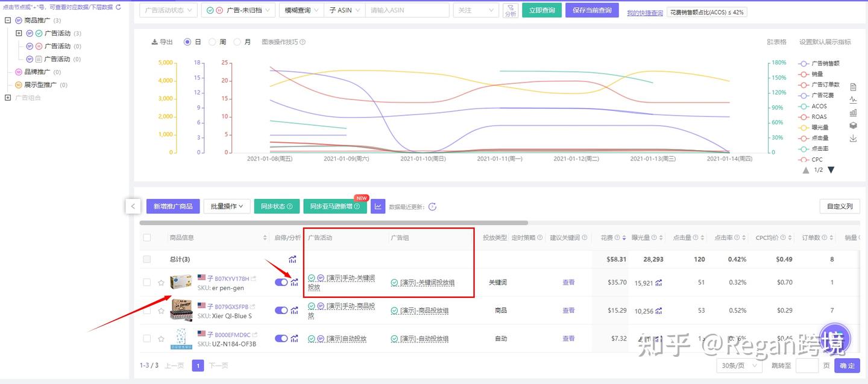The height and width of the screenshot is (384, 868).
Task: Favorite the B000EFMD9C product
Action: pyautogui.click(x=161, y=339)
